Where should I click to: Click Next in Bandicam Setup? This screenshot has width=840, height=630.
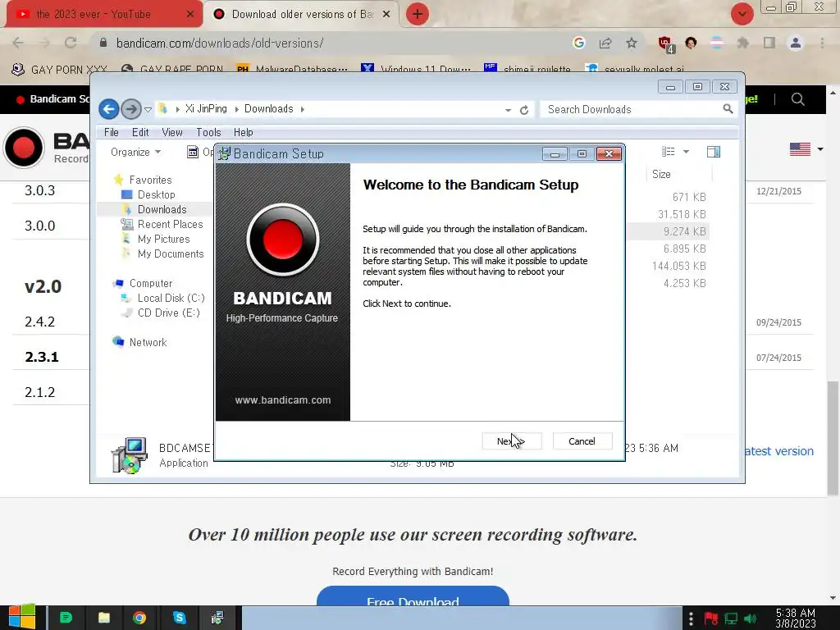point(512,441)
